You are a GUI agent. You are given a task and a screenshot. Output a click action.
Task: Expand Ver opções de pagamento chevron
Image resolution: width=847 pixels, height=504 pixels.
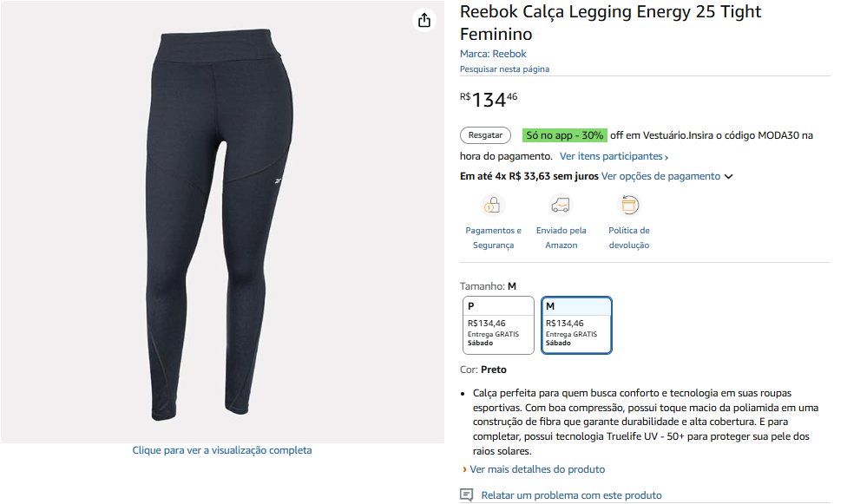tap(728, 177)
